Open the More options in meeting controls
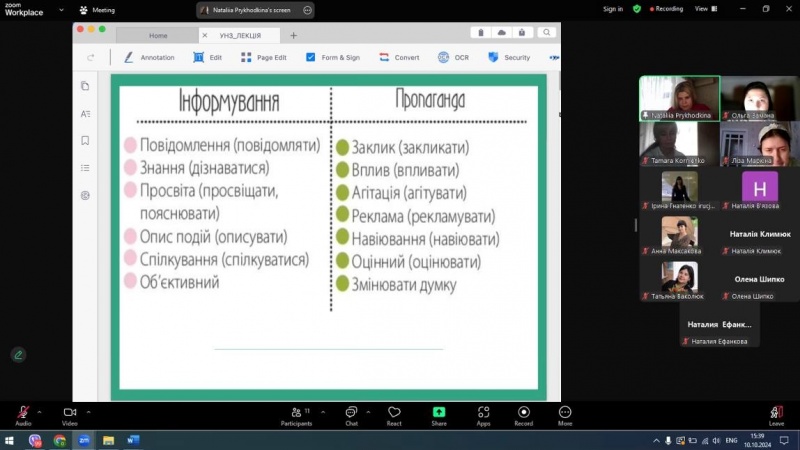This screenshot has height=450, width=800. pos(565,414)
